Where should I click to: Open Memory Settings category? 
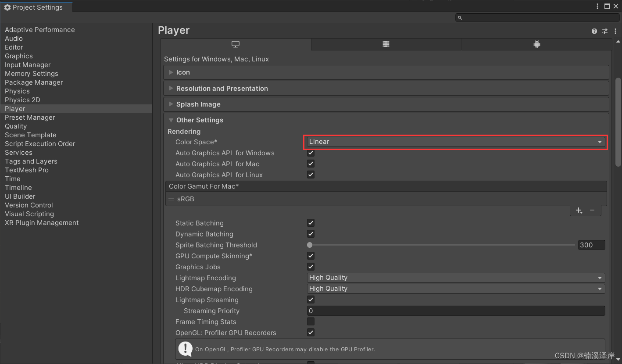coord(32,74)
